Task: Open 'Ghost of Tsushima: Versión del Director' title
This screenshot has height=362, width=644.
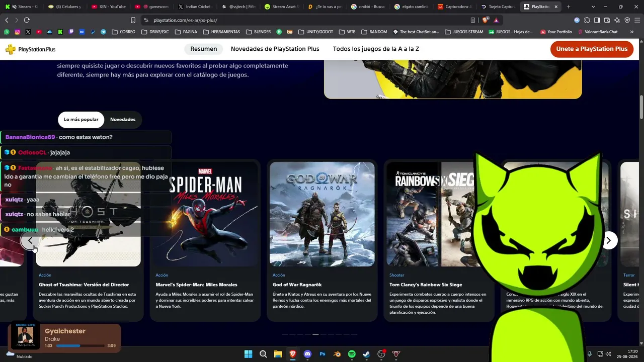Action: pyautogui.click(x=84, y=285)
